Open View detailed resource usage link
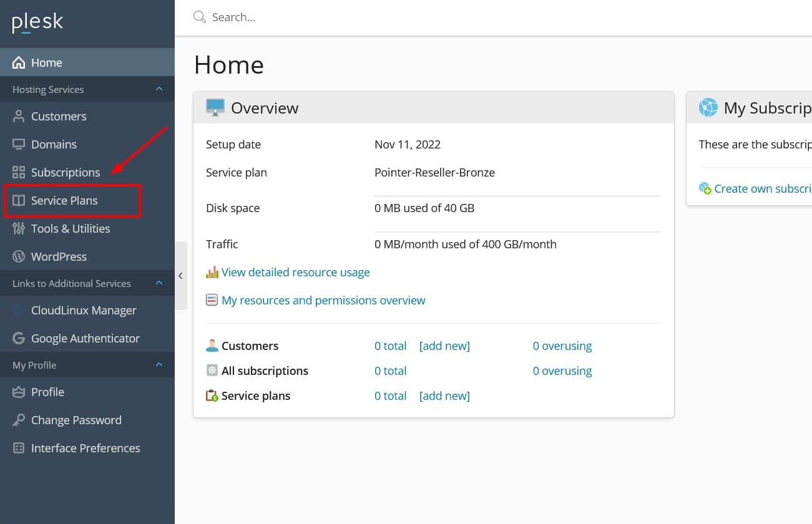The width and height of the screenshot is (812, 524). [x=296, y=272]
